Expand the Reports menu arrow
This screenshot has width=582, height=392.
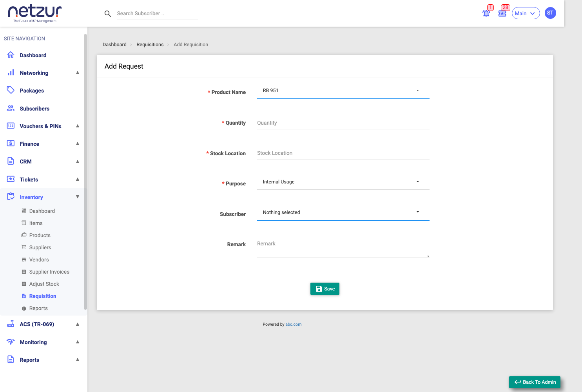(78, 359)
